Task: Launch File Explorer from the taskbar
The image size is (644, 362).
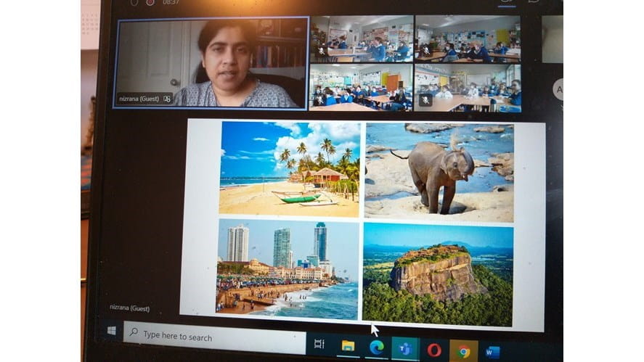Action: click(348, 346)
